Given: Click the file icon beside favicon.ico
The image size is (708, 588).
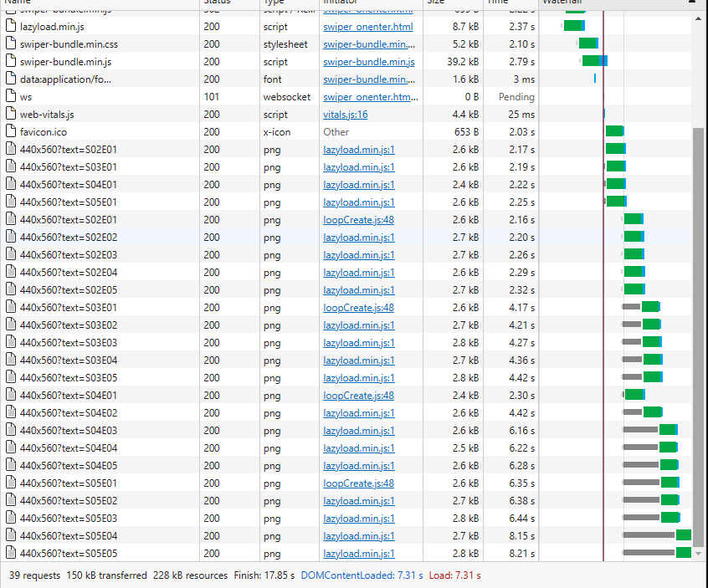Looking at the screenshot, I should tap(11, 131).
